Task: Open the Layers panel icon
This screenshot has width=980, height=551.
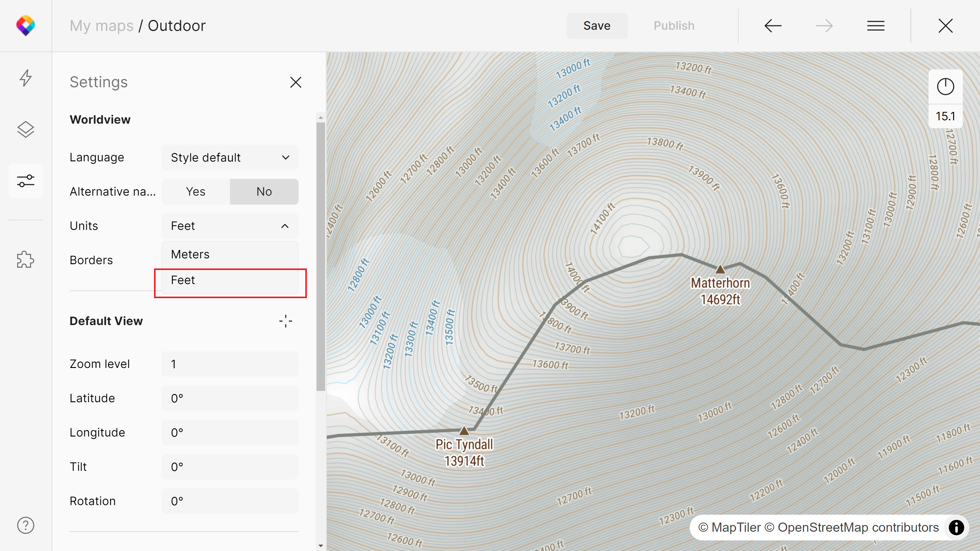Action: (x=25, y=129)
